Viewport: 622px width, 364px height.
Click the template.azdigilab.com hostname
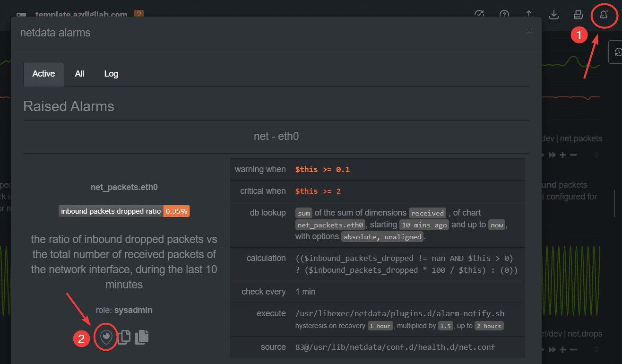[81, 15]
